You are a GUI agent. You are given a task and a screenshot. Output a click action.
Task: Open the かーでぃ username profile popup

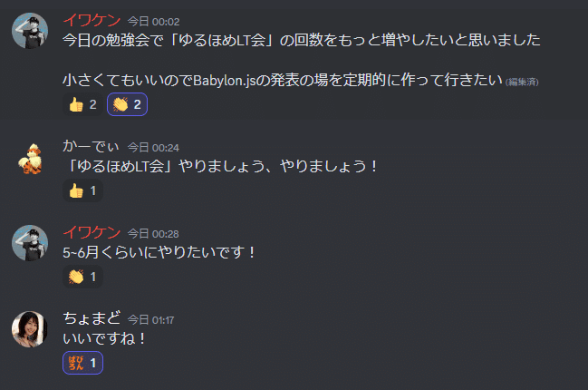92,146
